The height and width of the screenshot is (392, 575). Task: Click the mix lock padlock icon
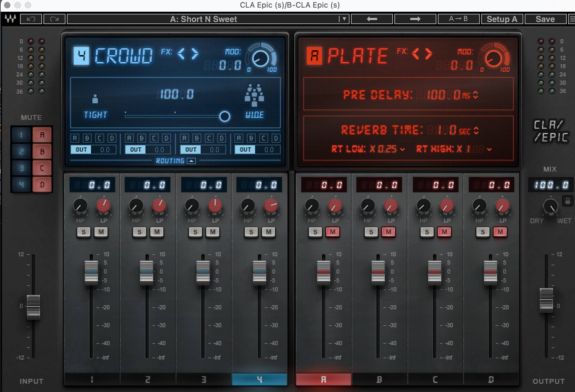[x=567, y=201]
